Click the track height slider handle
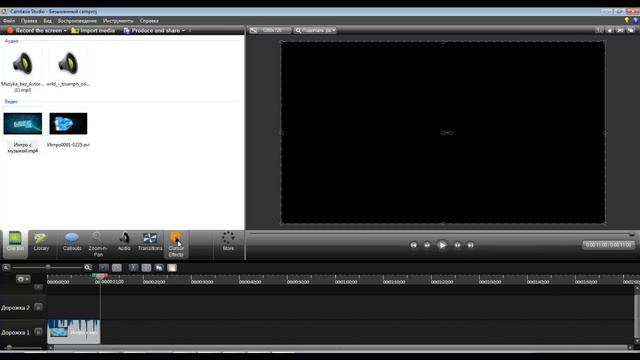640x360 pixels. click(9, 347)
